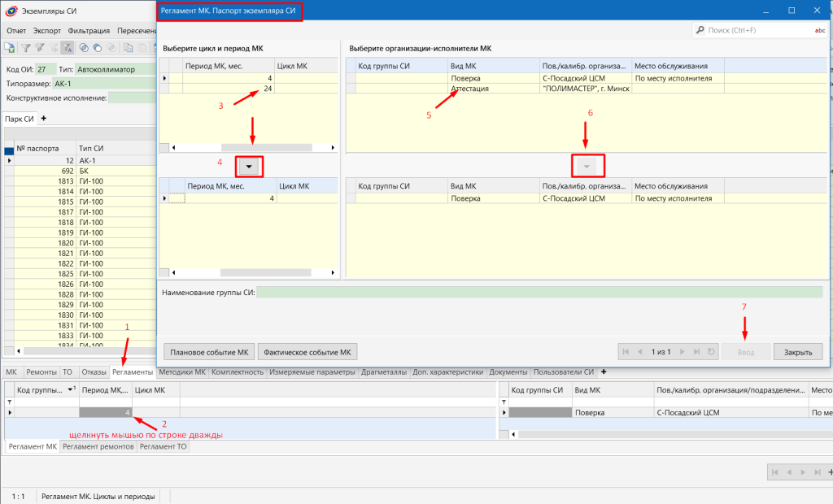Click the refresh icon in dialog navigator

(x=711, y=351)
